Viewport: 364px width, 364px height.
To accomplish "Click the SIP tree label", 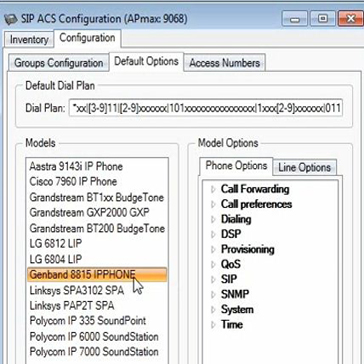I will (x=229, y=279).
